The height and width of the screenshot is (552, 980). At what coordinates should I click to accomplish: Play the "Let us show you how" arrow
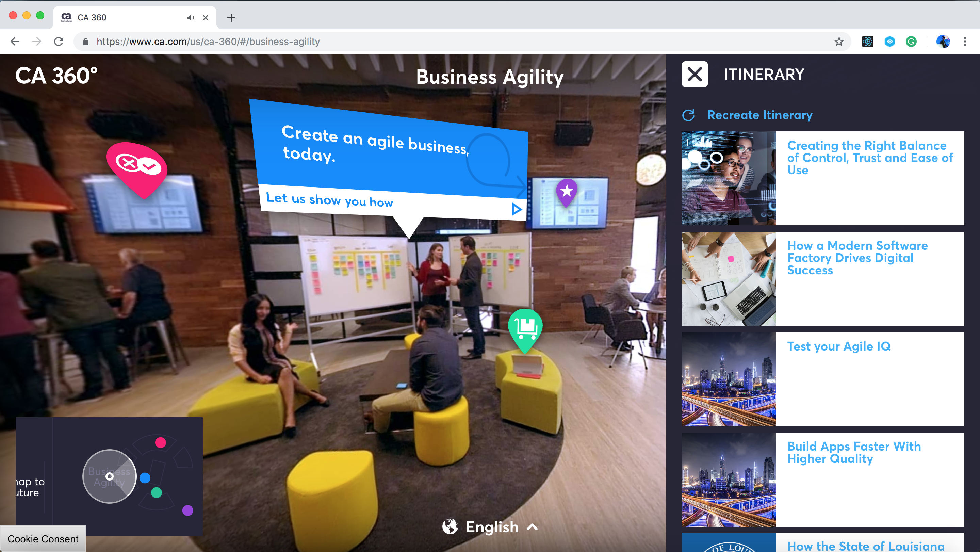[516, 209]
